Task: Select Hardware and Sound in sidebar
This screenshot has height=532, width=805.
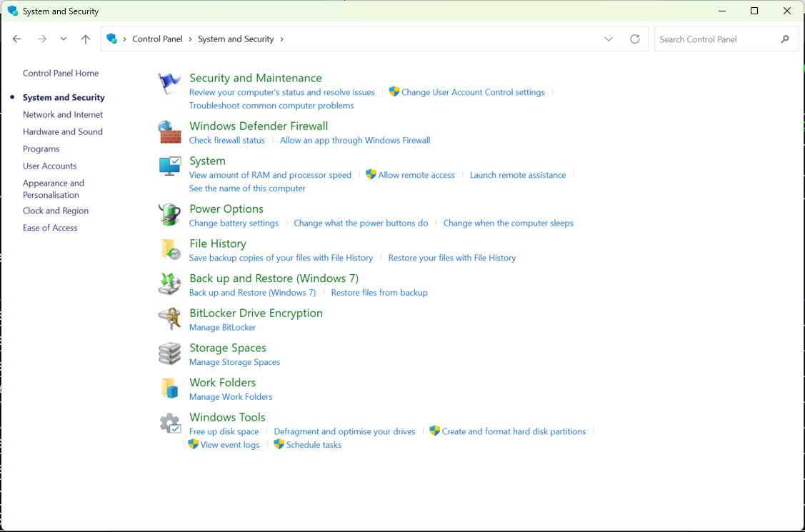Action: [x=63, y=131]
